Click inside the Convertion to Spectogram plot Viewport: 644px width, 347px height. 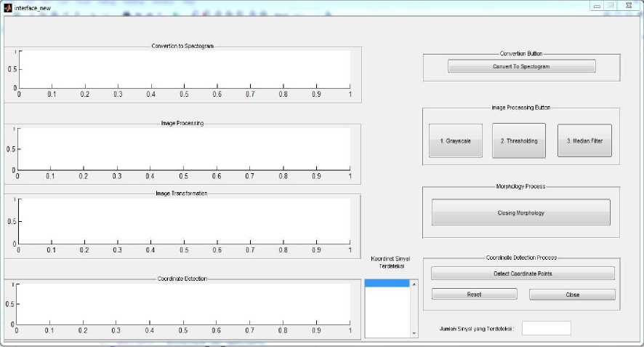(185, 70)
